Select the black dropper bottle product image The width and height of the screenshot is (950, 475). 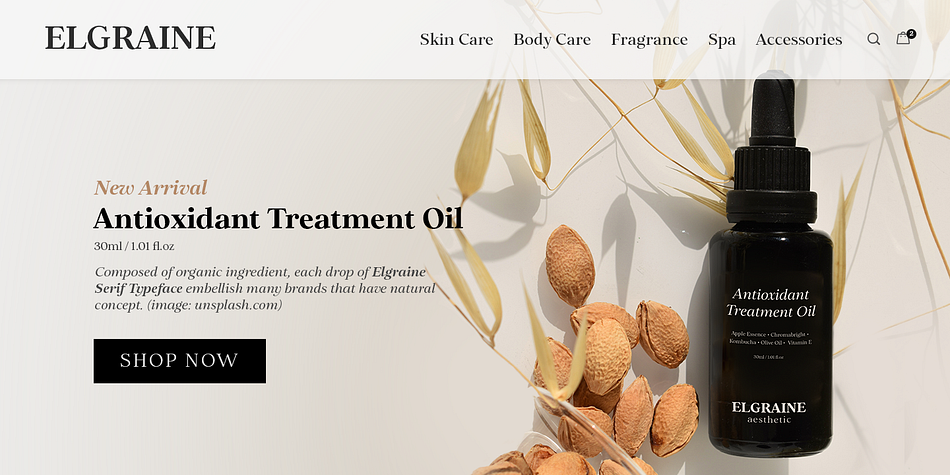pos(771,264)
